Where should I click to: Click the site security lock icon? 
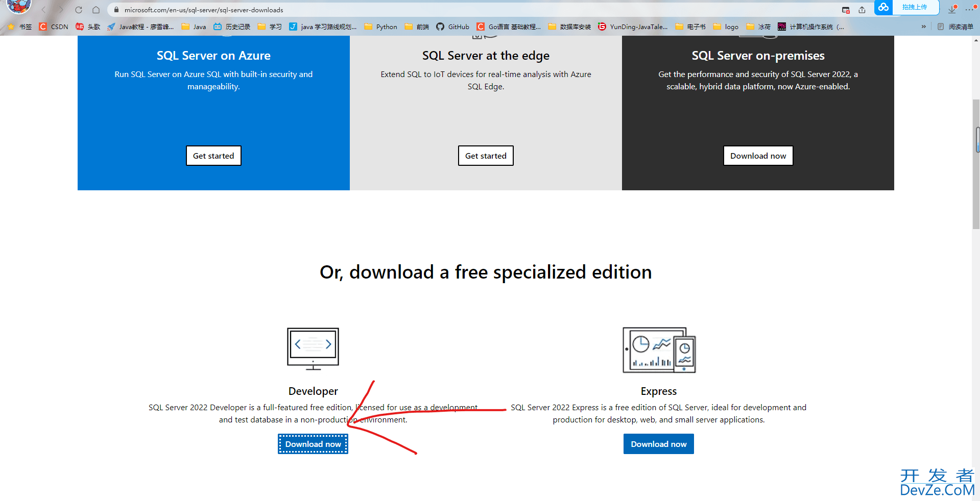coord(116,10)
